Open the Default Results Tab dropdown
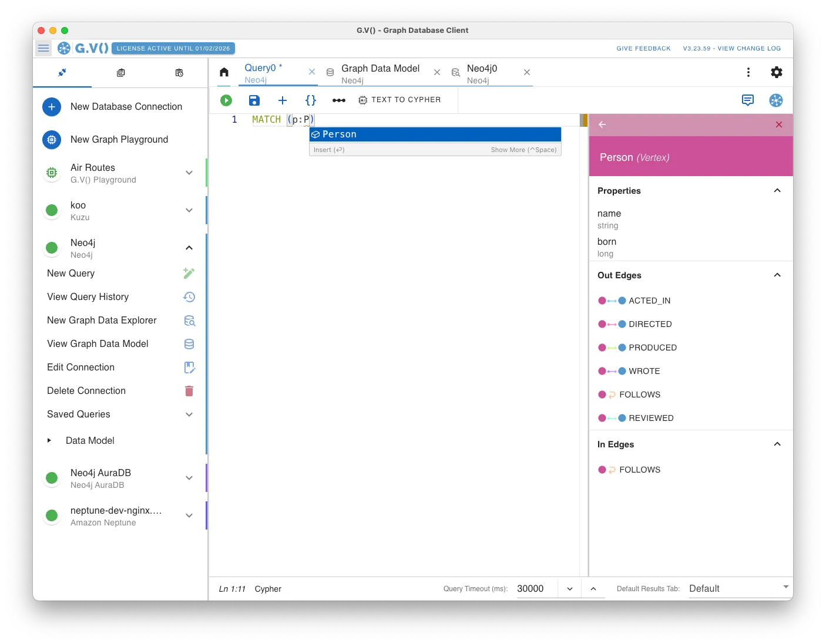 click(x=738, y=588)
